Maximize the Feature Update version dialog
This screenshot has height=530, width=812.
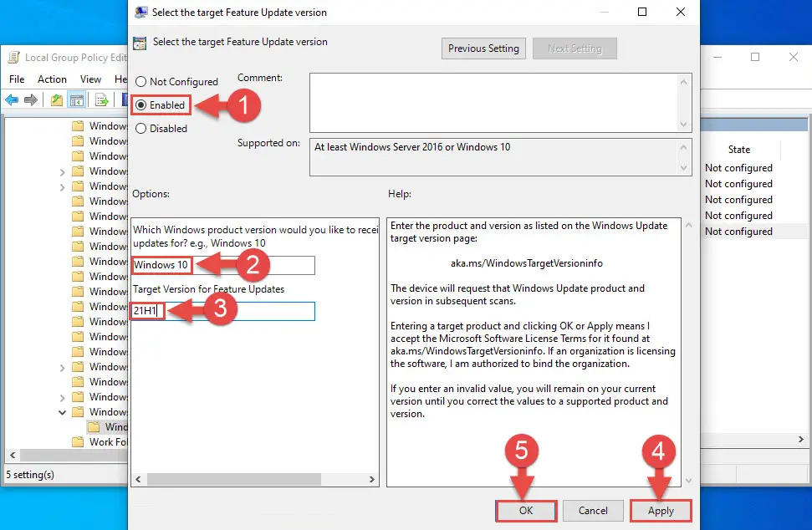pyautogui.click(x=642, y=12)
